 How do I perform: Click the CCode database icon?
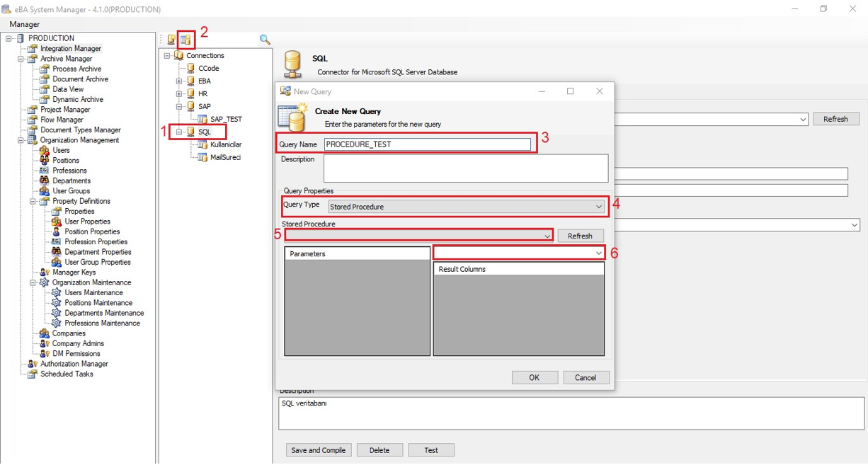[190, 69]
